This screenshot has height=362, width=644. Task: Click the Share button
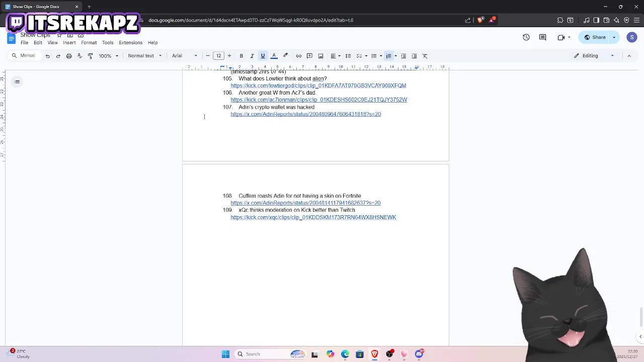coord(595,37)
